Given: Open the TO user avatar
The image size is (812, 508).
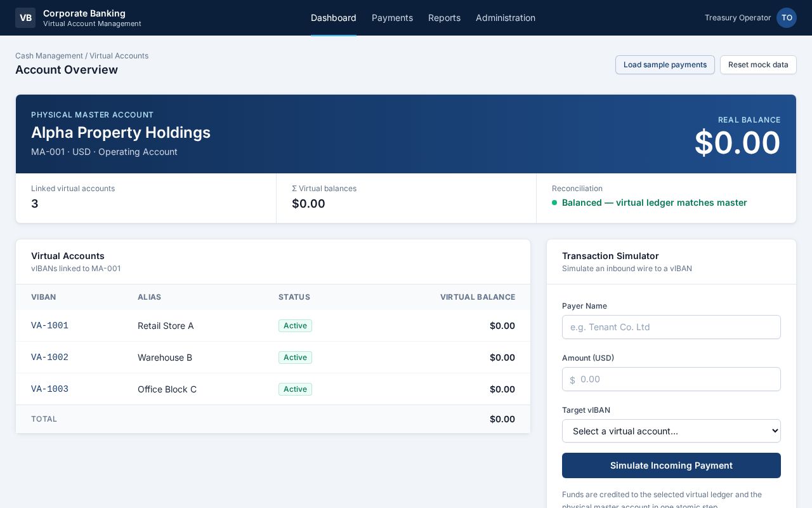Looking at the screenshot, I should tap(787, 18).
